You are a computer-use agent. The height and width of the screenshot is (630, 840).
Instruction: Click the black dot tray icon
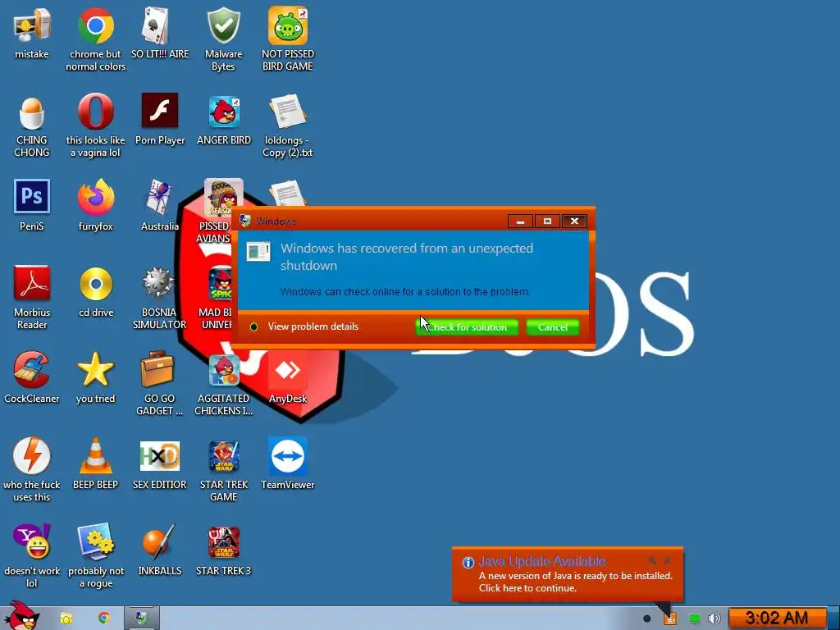click(646, 619)
